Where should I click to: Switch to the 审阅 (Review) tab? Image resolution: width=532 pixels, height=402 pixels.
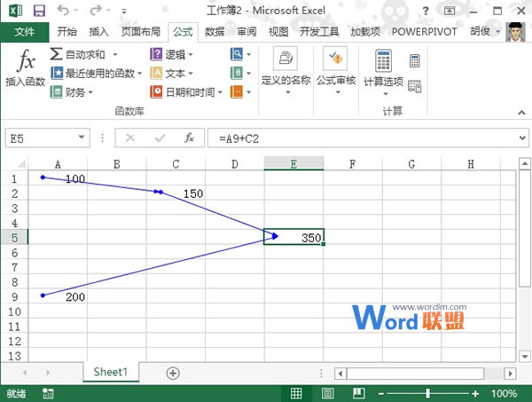(x=246, y=32)
